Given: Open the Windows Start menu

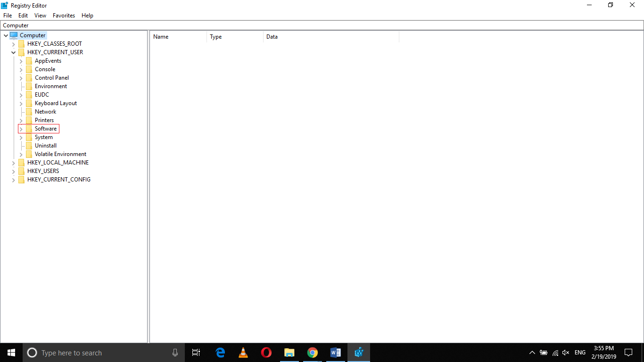Looking at the screenshot, I should (11, 353).
